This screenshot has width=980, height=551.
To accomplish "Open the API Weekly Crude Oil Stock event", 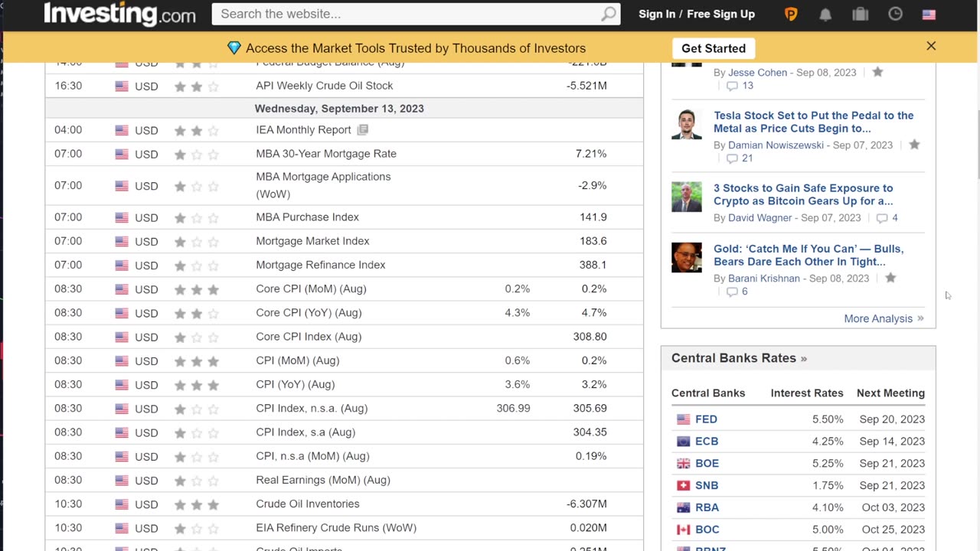I will point(324,86).
